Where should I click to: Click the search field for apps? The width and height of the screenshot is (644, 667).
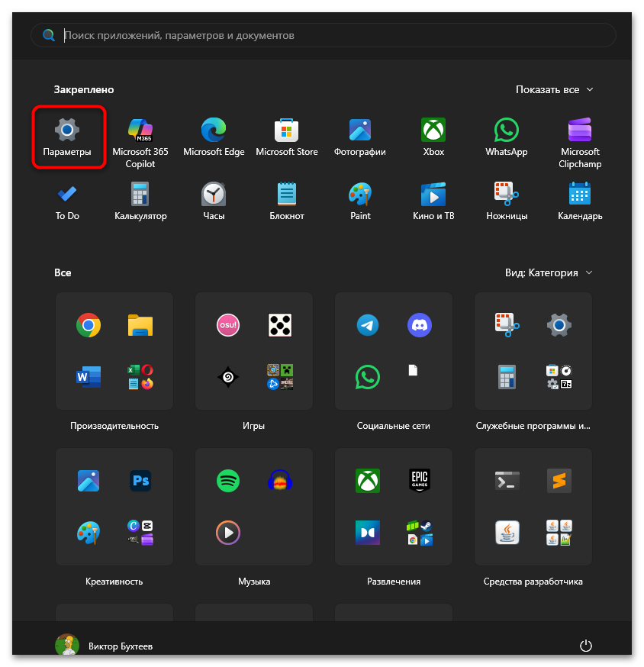click(324, 35)
